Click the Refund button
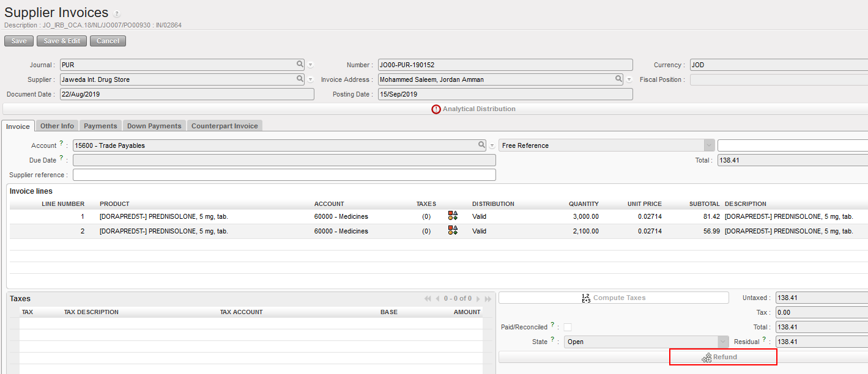868x374 pixels. tap(723, 357)
